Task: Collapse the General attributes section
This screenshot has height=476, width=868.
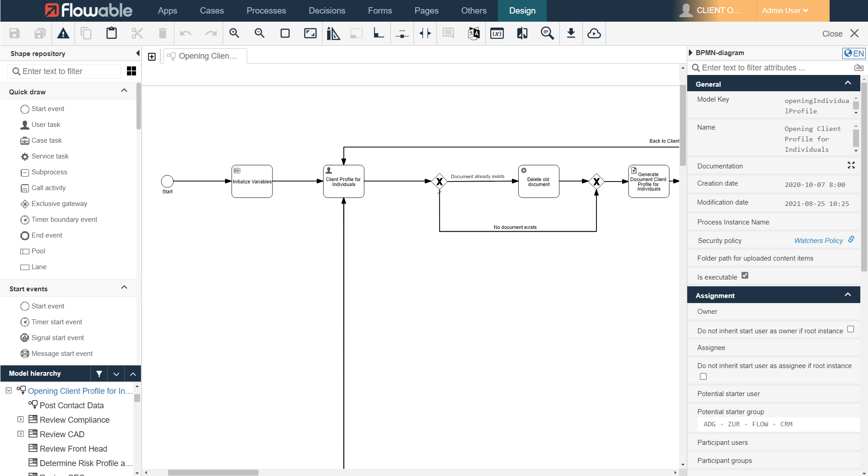Action: [848, 83]
